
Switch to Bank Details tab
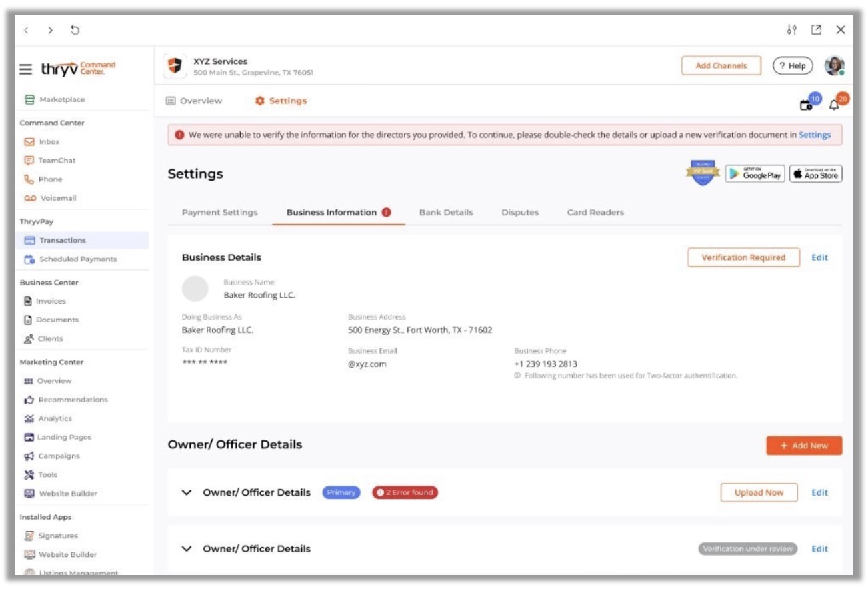click(446, 212)
